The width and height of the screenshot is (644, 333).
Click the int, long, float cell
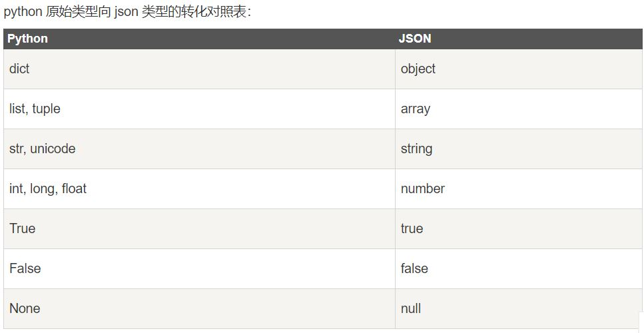click(199, 188)
